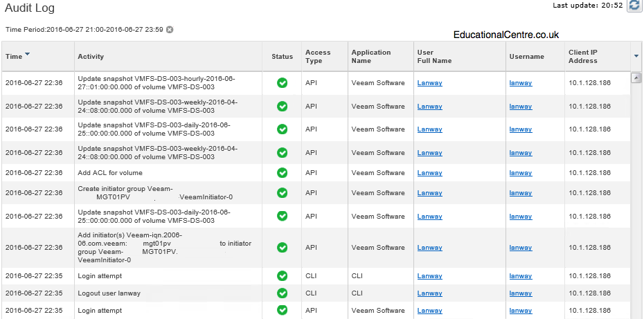Open Lanway full name link in Create initiator group row
Screen dimensions: 644x319
pos(429,192)
